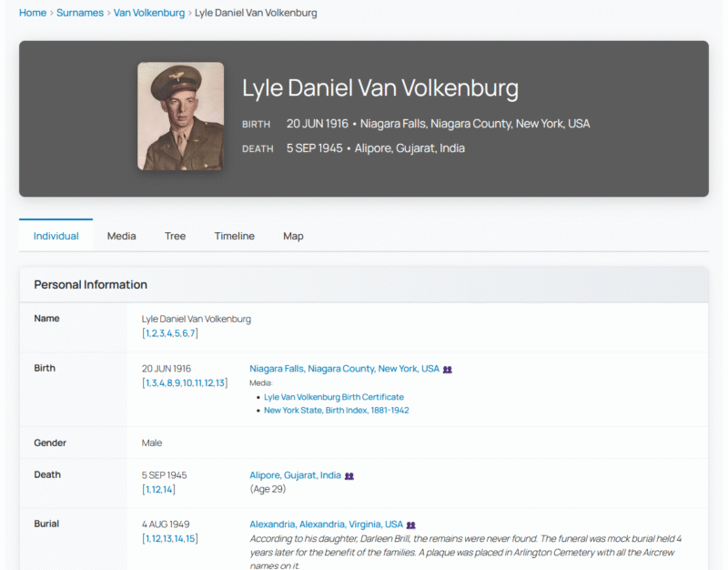Click Niagara Falls birth place link
The height and width of the screenshot is (570, 728).
(x=344, y=369)
